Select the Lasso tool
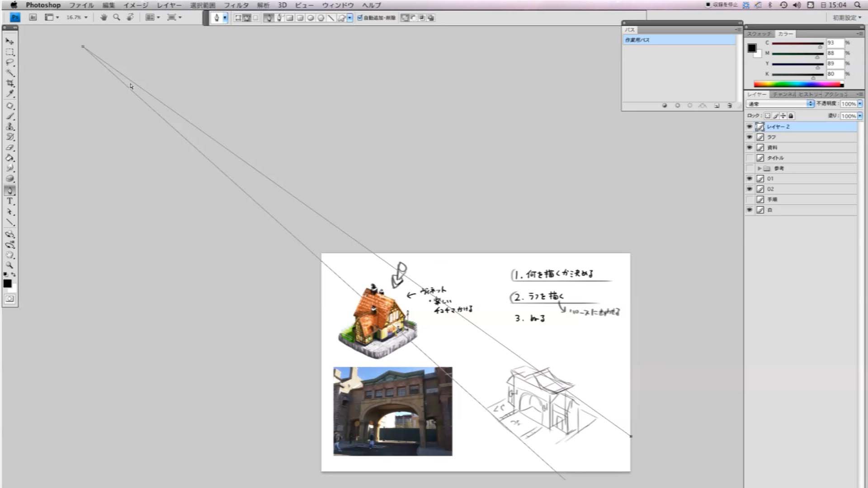Screen dimensions: 868x488 click(x=9, y=62)
